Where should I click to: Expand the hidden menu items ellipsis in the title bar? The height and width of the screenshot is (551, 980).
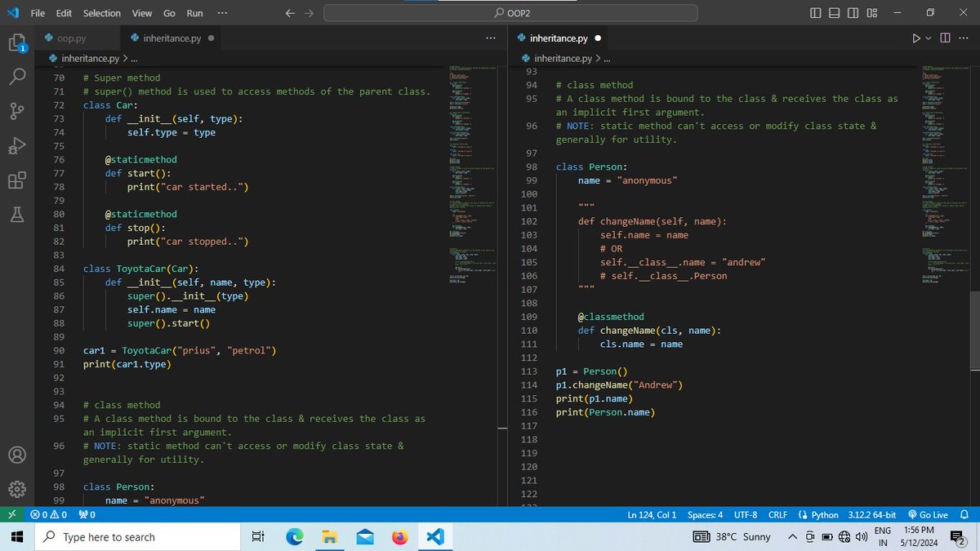click(x=223, y=13)
